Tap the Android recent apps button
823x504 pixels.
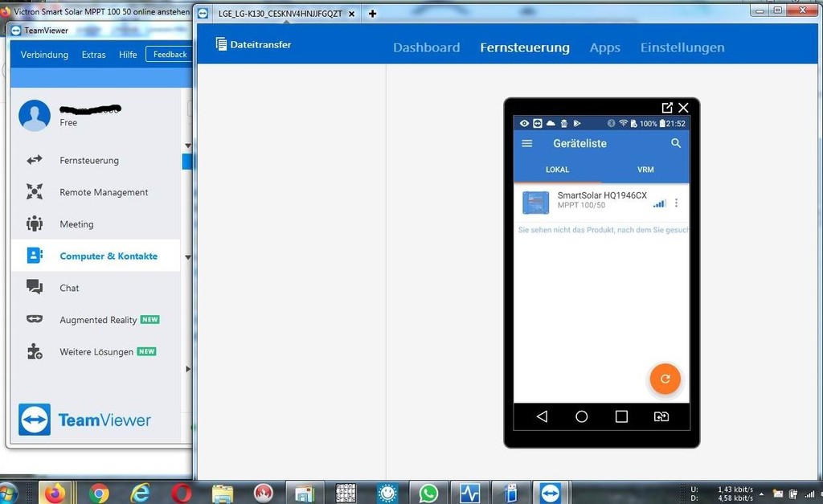621,416
